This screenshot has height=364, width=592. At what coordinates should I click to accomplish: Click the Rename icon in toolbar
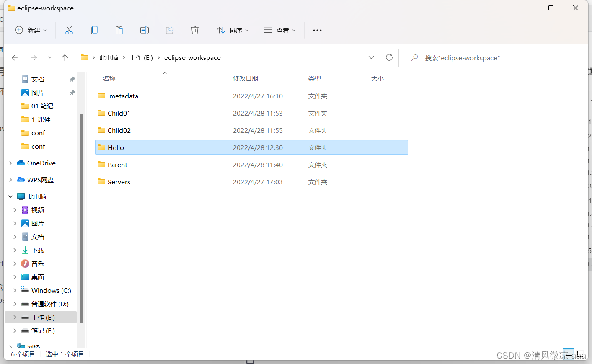145,30
